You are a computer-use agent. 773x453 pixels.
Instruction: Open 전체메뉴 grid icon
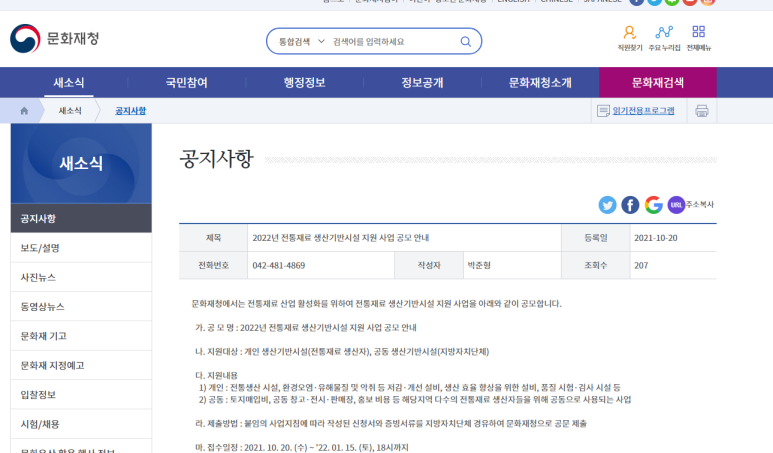(x=699, y=38)
